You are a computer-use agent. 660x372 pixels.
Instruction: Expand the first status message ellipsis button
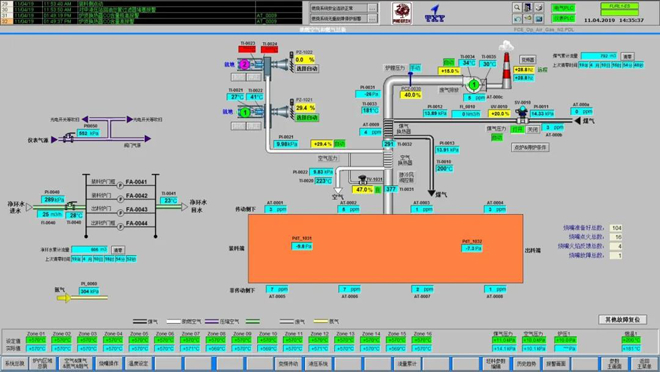pyautogui.click(x=373, y=8)
